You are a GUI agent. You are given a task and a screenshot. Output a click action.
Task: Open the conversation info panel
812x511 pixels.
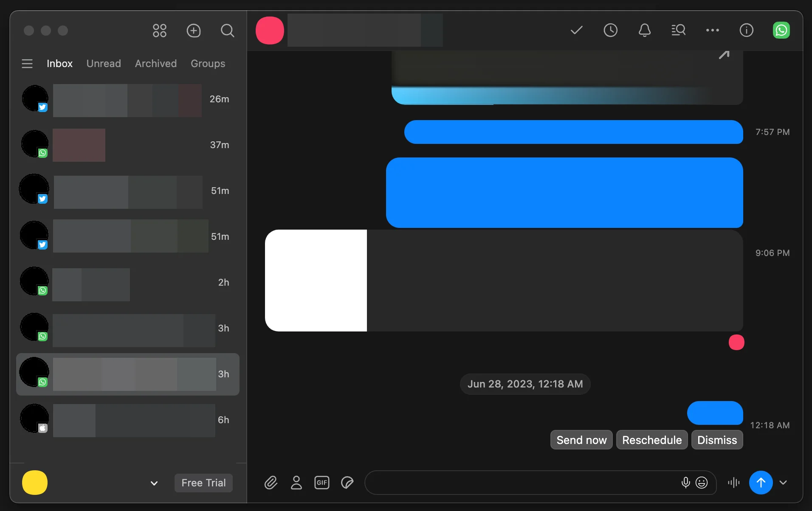tap(746, 30)
